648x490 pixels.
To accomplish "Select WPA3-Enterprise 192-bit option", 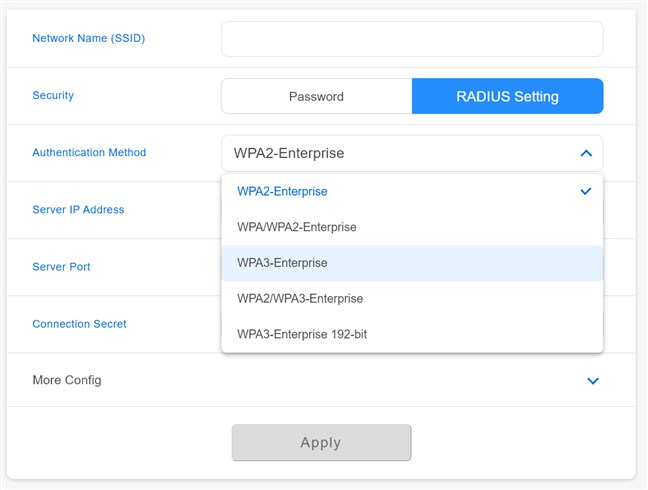I will point(301,334).
